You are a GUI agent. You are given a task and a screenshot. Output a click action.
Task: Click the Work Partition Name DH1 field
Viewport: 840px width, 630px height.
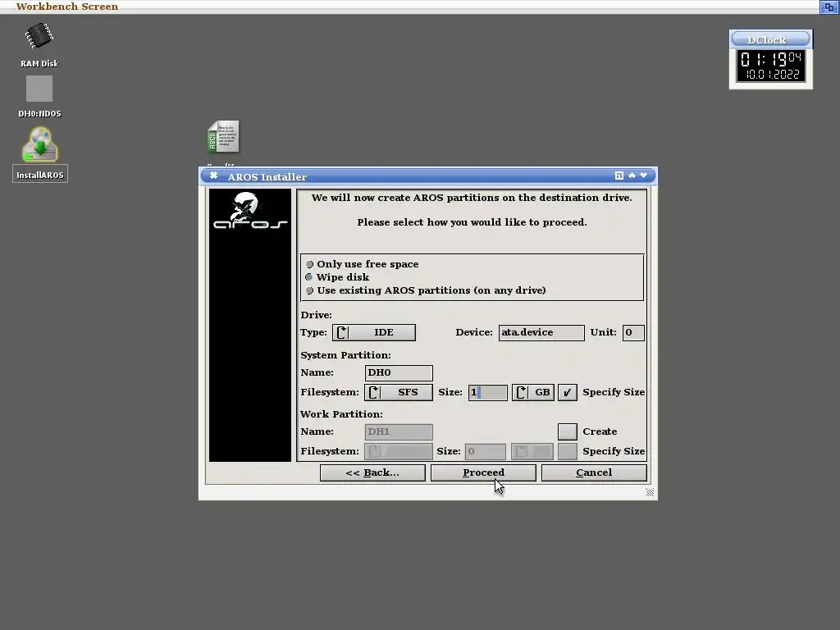pyautogui.click(x=399, y=431)
